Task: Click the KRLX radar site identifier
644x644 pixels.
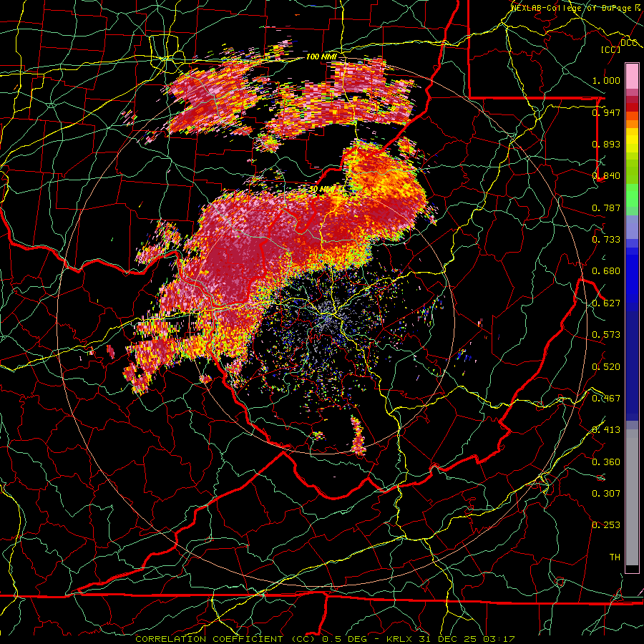Action: (x=401, y=639)
